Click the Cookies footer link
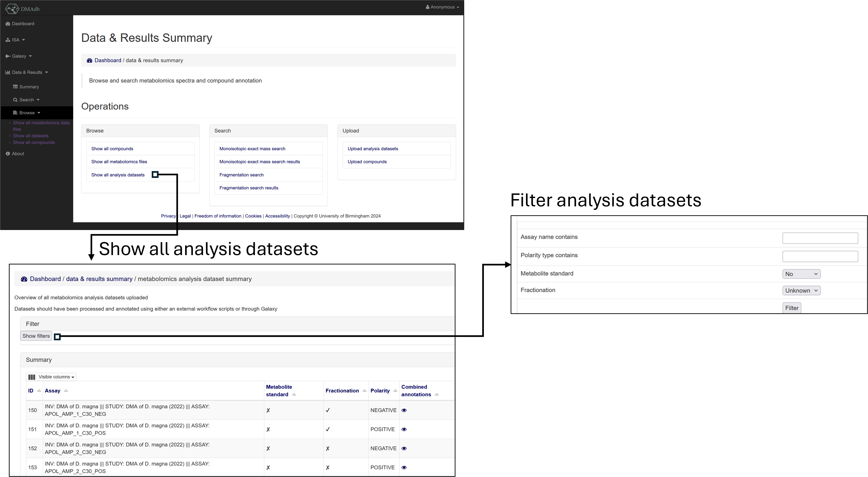The image size is (868, 477). pos(253,216)
